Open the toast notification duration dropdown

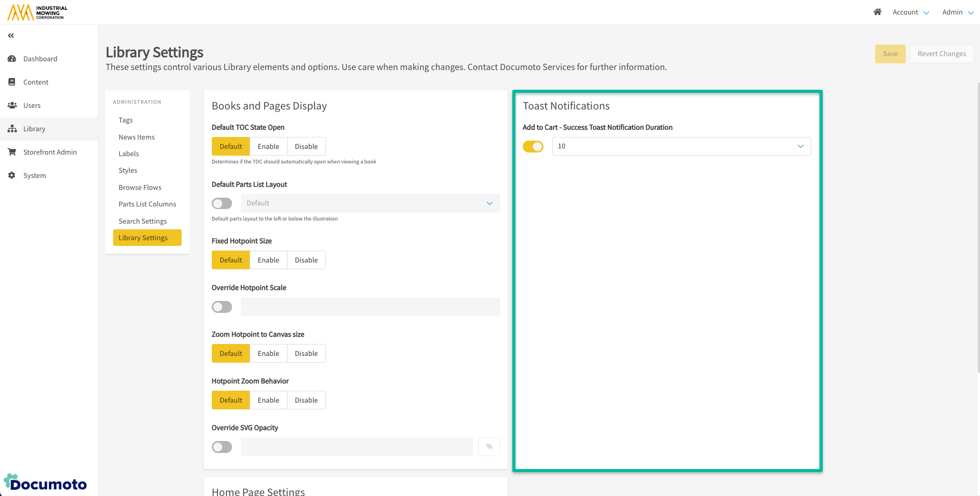(681, 146)
